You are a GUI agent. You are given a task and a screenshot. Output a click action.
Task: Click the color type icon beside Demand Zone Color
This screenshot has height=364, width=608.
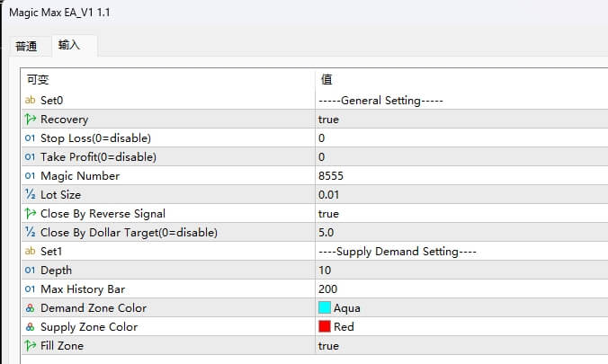point(30,308)
